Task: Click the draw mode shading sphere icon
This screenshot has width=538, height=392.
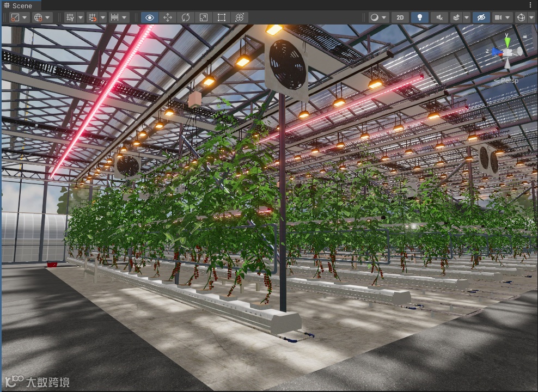Action: (375, 17)
